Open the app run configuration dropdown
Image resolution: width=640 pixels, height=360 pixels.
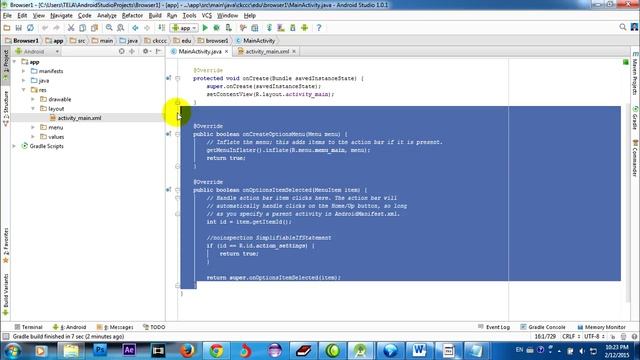[x=184, y=28]
